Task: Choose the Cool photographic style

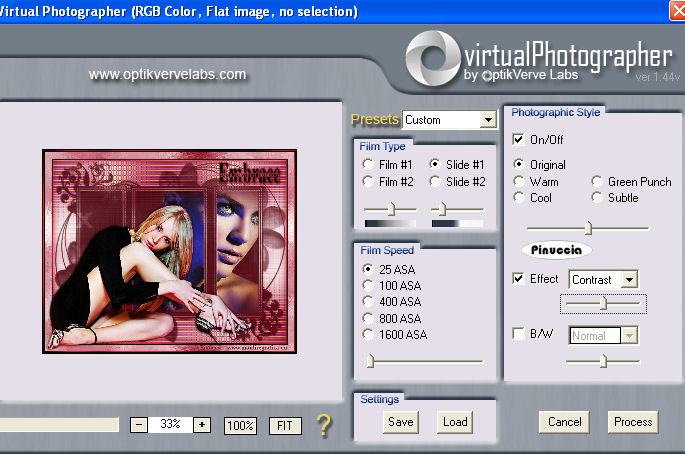Action: (x=519, y=198)
